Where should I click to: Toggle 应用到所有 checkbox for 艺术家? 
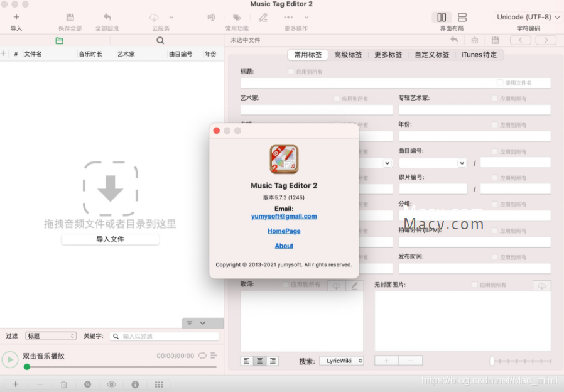337,98
